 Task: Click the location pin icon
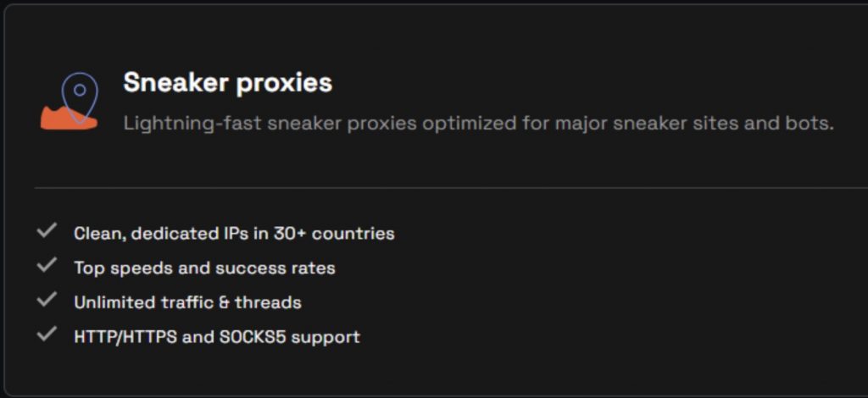81,91
